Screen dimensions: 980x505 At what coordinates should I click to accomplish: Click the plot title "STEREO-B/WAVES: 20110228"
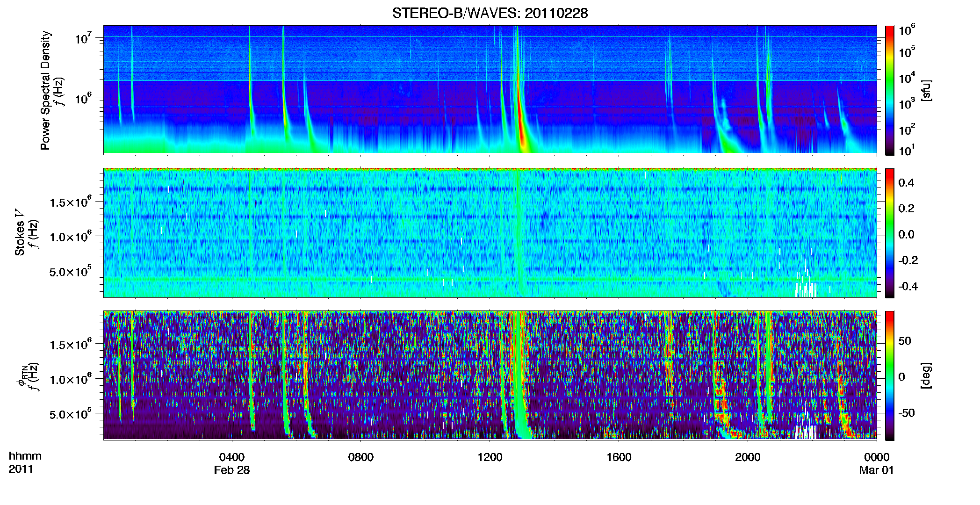click(x=490, y=13)
